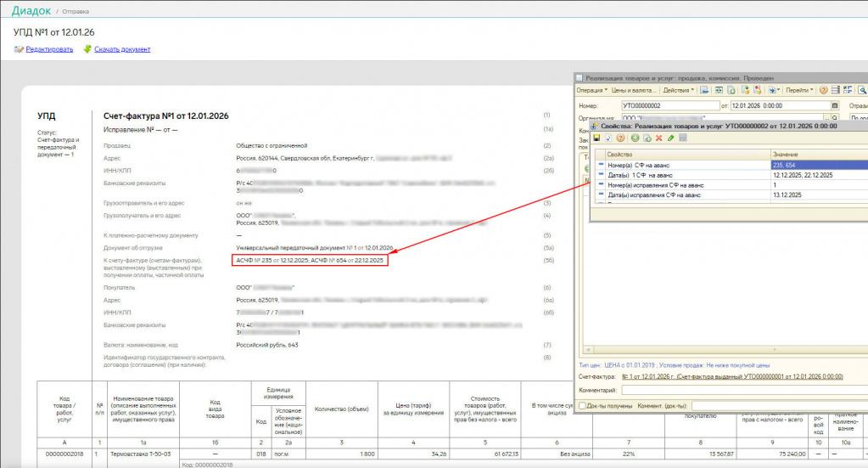Open help icon in Свойства toolbar

620,138
